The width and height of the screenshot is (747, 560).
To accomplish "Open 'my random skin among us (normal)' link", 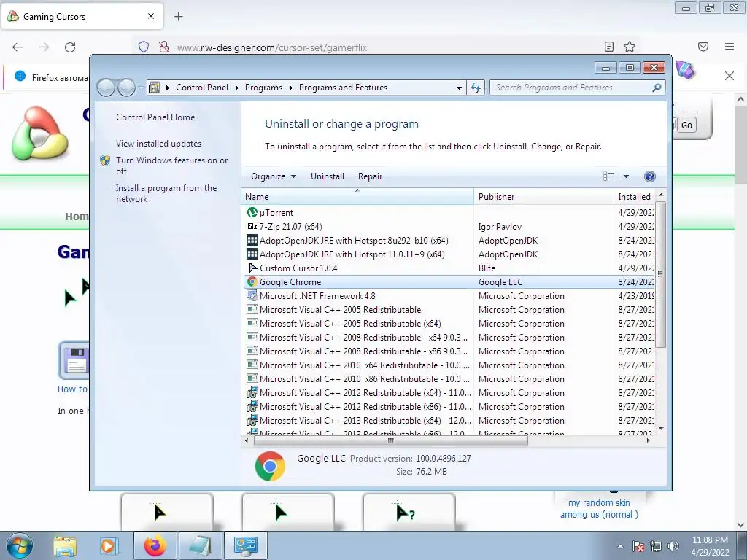I will pyautogui.click(x=599, y=508).
